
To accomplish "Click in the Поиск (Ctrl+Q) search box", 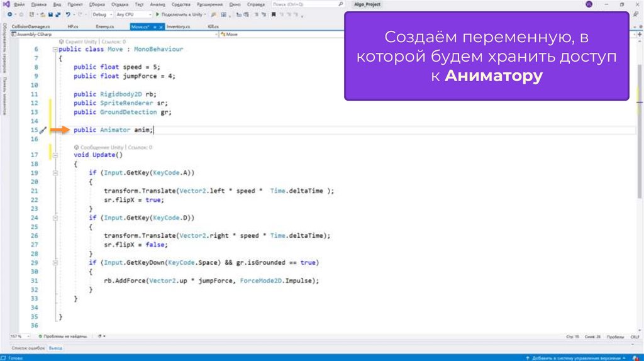I will pyautogui.click(x=305, y=4).
